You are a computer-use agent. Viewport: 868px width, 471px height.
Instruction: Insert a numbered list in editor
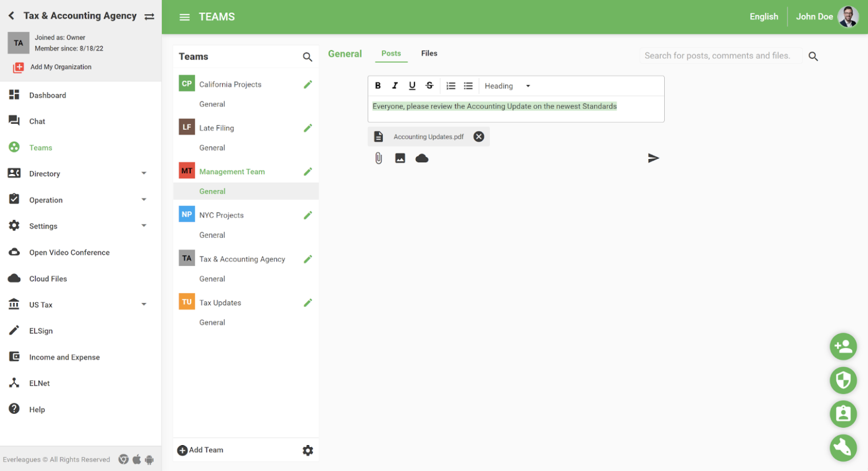(x=451, y=86)
